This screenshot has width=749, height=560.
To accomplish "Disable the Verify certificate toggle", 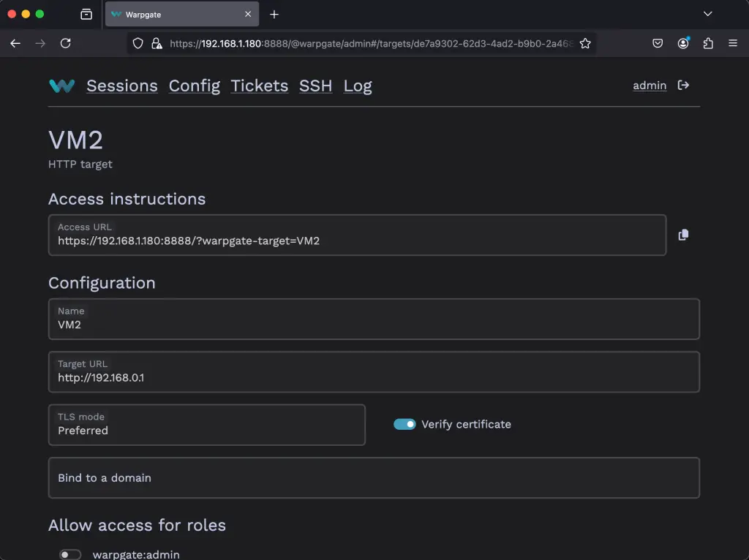I will click(x=404, y=424).
